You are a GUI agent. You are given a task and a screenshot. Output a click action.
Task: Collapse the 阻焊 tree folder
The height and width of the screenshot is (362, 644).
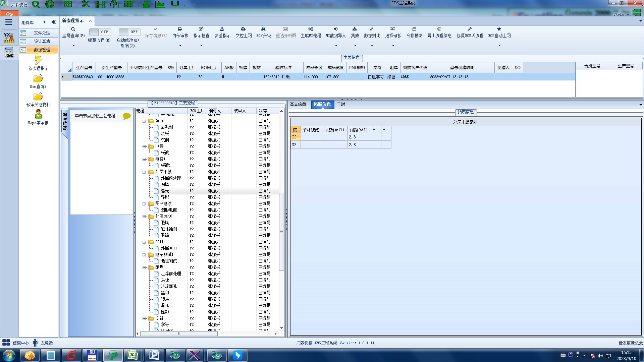click(144, 267)
